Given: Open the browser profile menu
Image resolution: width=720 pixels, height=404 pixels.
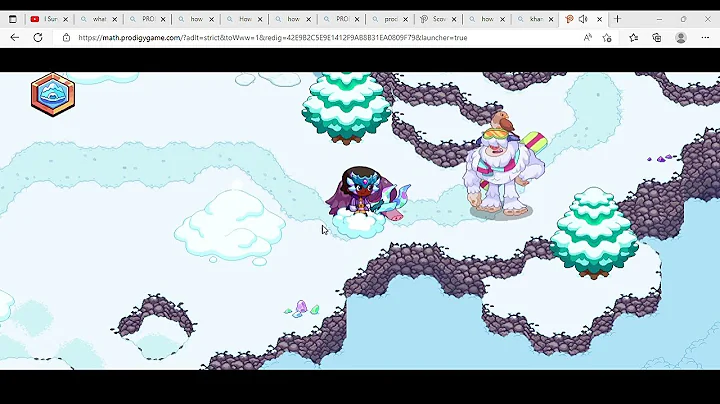Looking at the screenshot, I should pos(681,38).
